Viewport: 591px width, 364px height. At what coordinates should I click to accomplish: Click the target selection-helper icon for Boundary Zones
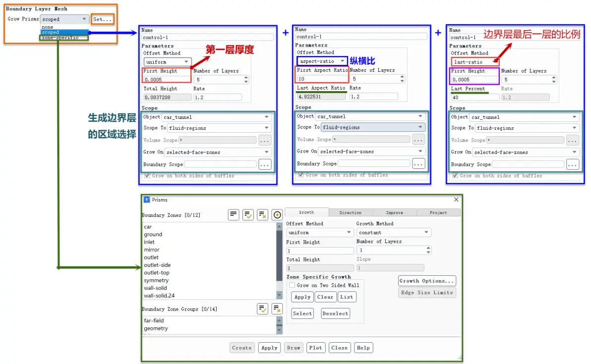point(277,214)
